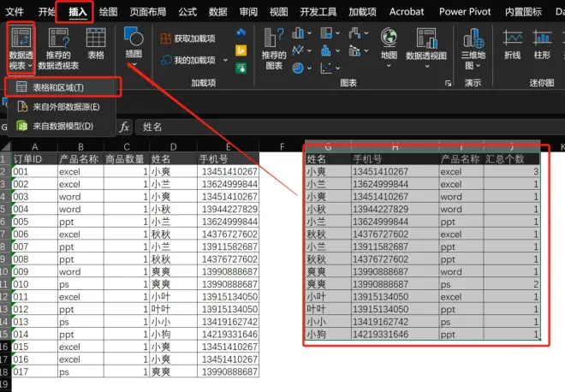Open the Charts group dialog launcher
Viewport: 565px width, 392px height.
click(448, 83)
